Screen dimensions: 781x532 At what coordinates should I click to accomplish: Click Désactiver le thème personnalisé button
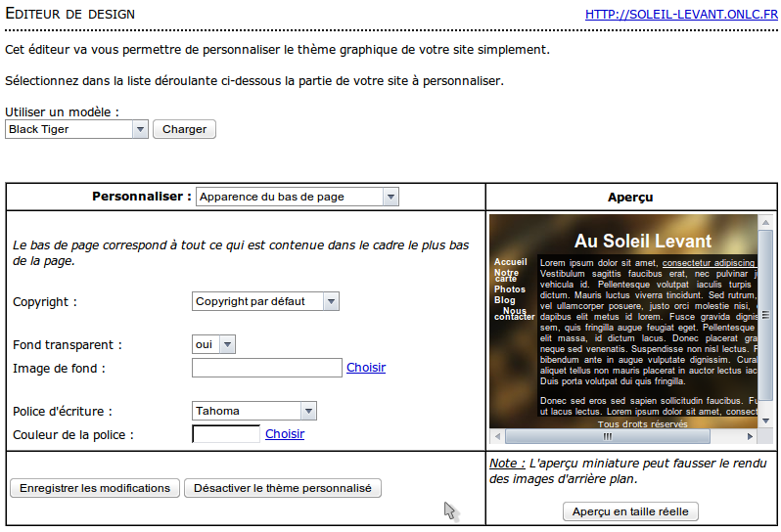point(283,488)
